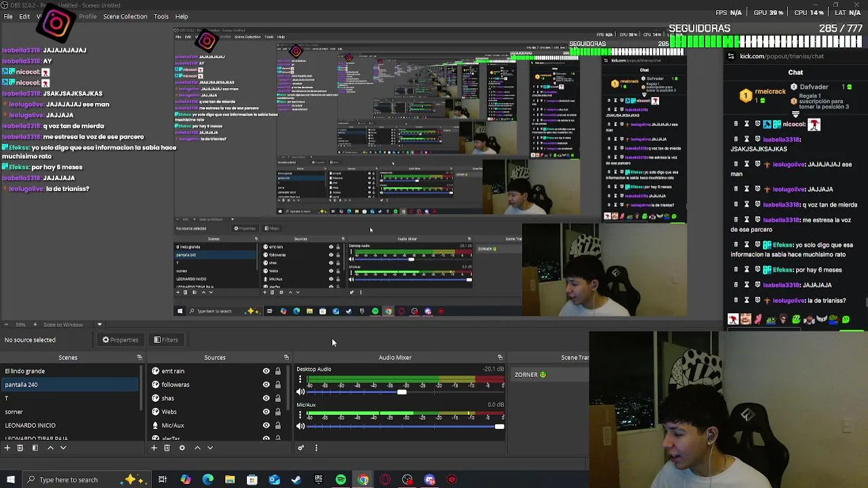Move the scene up with the arrow icon
This screenshot has width=868, height=488.
point(50,447)
